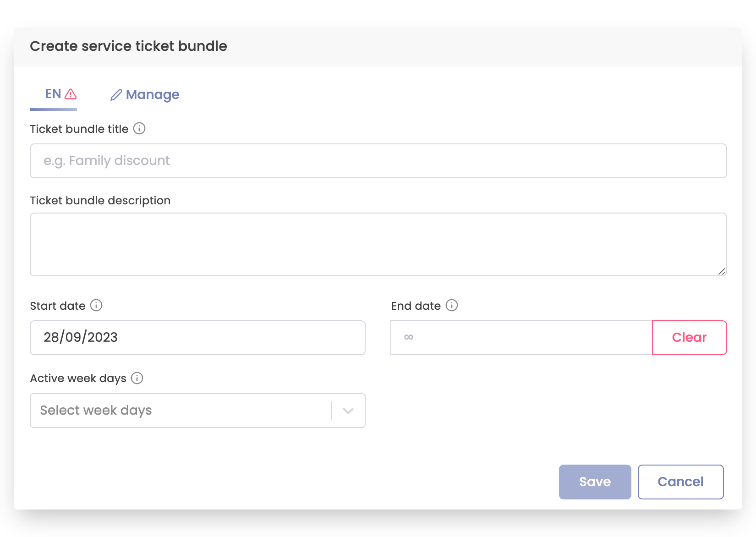Open the Start date picker showing 28/09/2023
756x537 pixels.
click(197, 338)
